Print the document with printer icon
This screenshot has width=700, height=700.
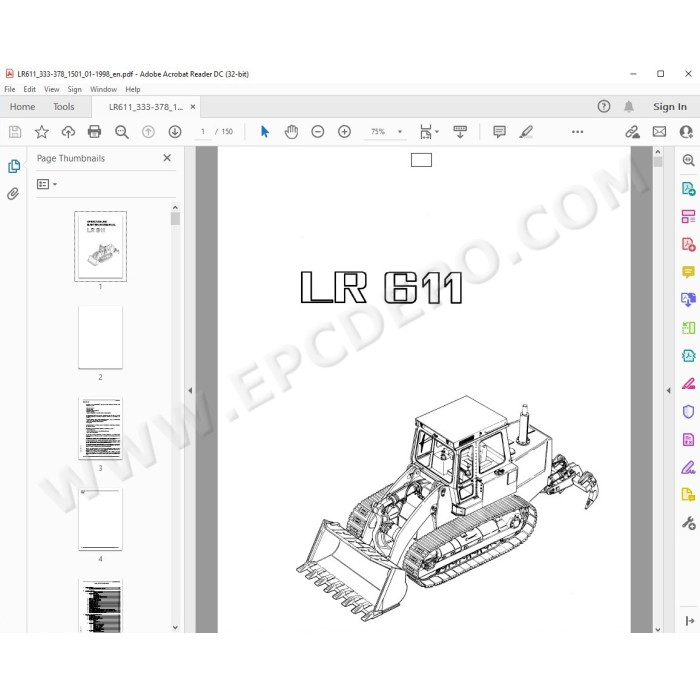coord(94,132)
